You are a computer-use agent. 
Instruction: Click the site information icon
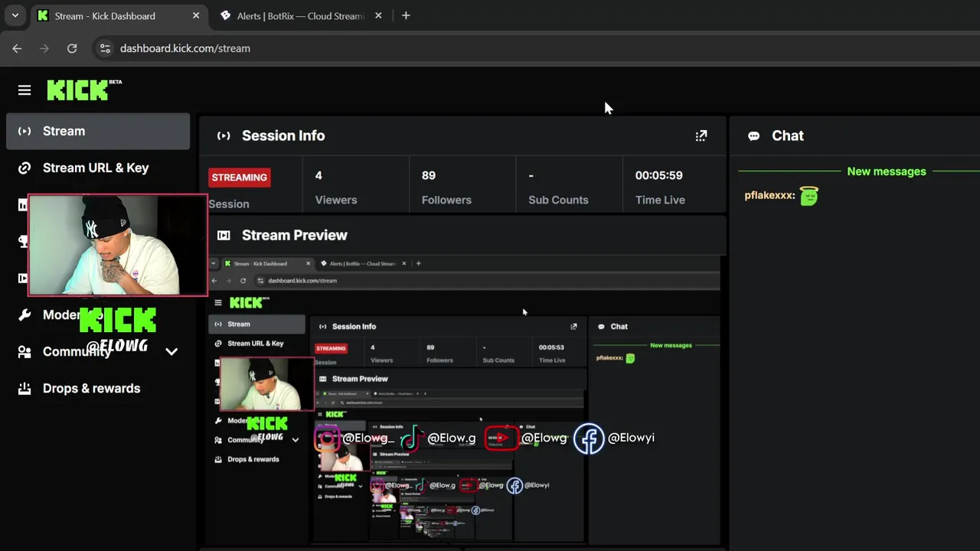106,48
